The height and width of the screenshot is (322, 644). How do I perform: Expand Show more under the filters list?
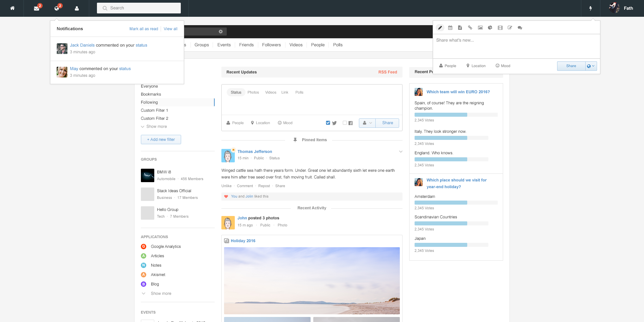[156, 126]
